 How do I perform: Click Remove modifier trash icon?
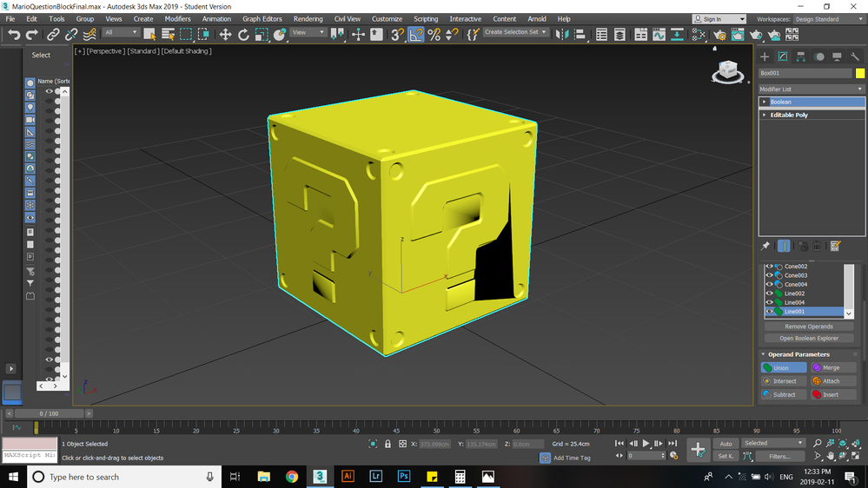pos(817,246)
